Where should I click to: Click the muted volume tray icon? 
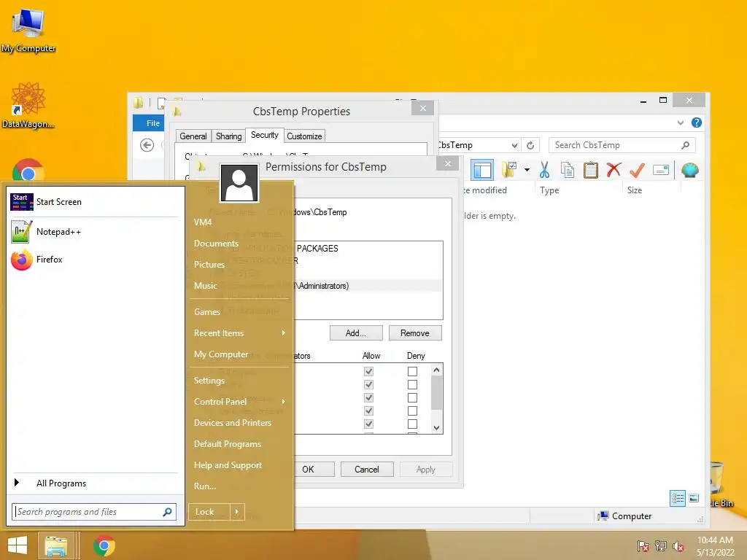(678, 546)
